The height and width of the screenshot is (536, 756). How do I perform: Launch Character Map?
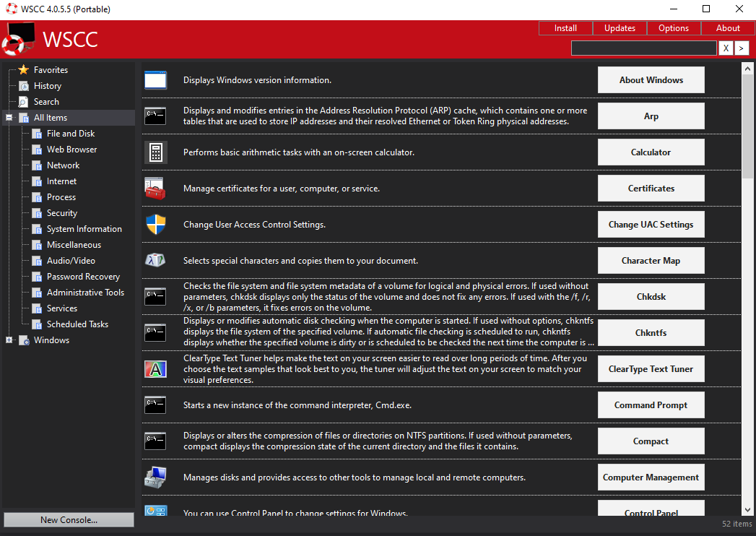pyautogui.click(x=651, y=261)
